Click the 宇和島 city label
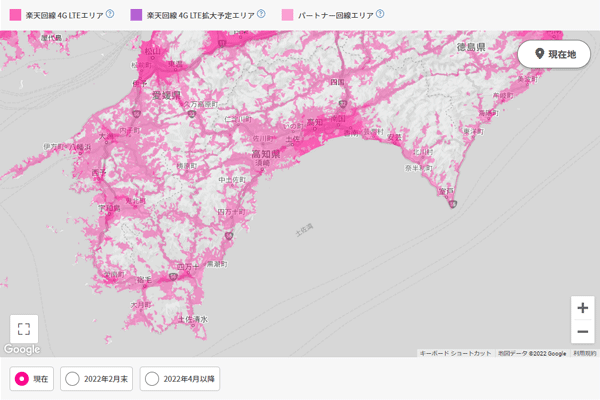The image size is (600, 400). (x=109, y=208)
